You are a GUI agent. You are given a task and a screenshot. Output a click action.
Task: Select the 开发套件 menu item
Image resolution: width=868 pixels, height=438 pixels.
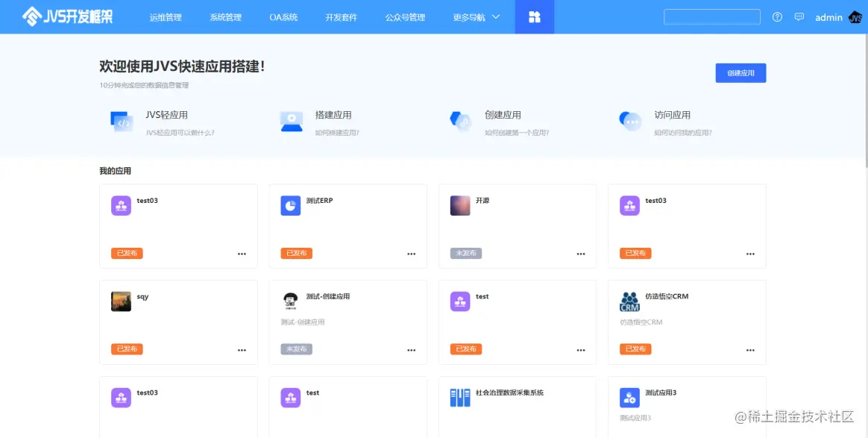pos(341,17)
